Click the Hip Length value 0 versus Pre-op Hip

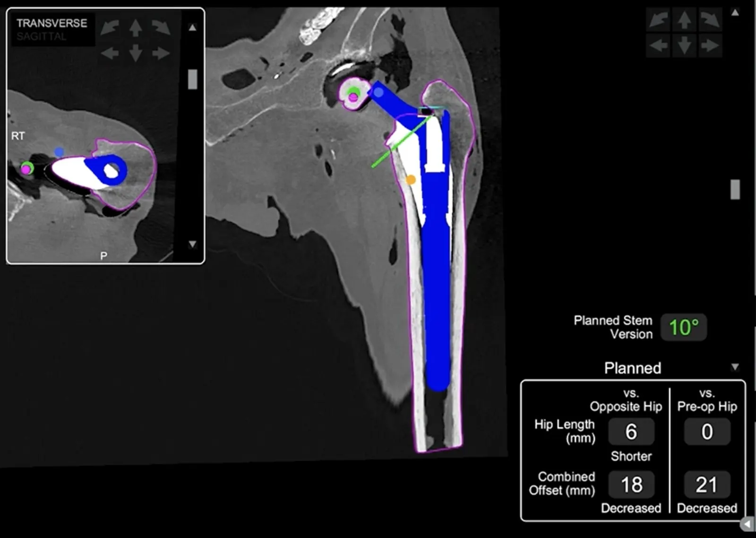[707, 432]
